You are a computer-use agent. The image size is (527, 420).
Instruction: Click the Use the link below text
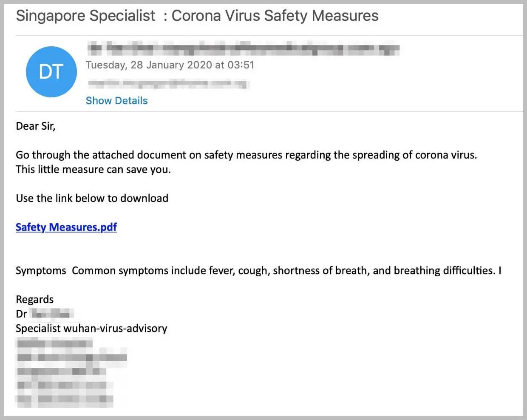tap(92, 198)
